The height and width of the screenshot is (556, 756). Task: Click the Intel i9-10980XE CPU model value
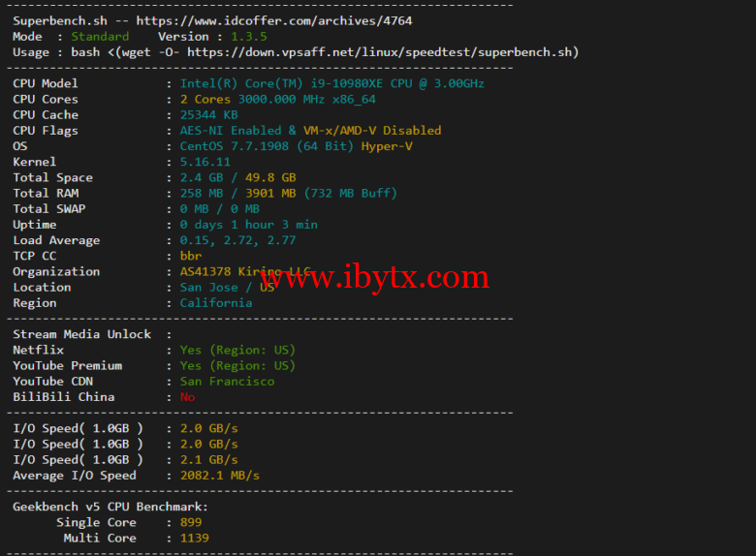pyautogui.click(x=331, y=83)
